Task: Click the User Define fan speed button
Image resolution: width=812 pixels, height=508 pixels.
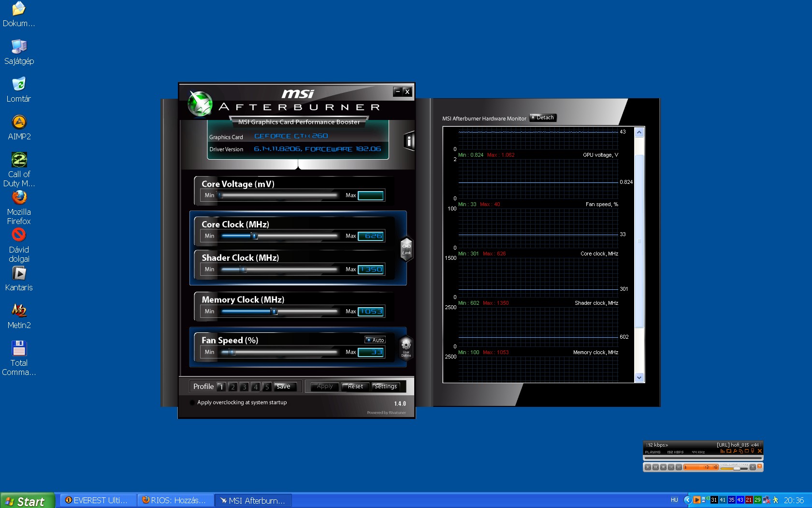Action: point(406,347)
